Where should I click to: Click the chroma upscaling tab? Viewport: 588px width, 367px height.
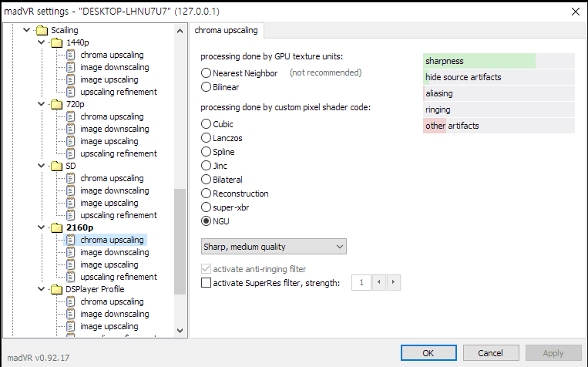point(226,31)
